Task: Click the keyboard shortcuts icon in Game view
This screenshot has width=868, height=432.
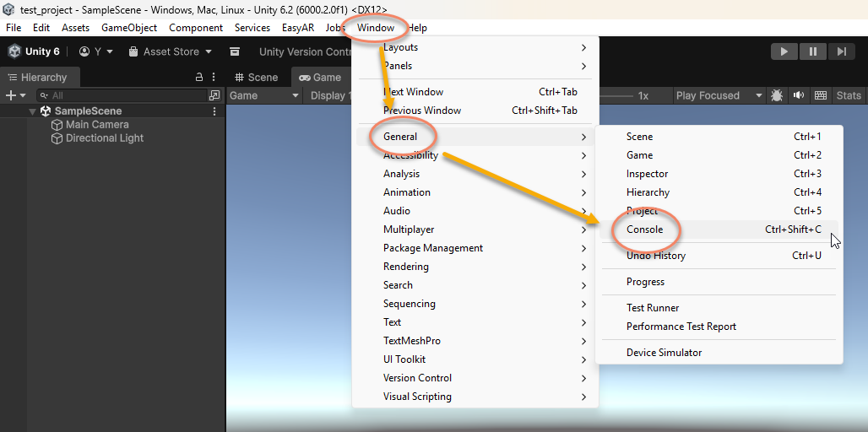Action: pyautogui.click(x=820, y=95)
